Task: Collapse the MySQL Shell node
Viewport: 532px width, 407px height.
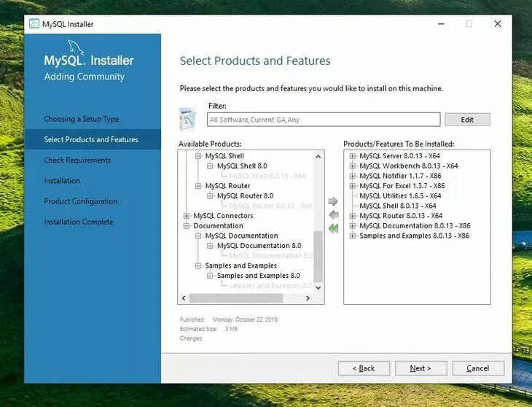Action: 198,156
